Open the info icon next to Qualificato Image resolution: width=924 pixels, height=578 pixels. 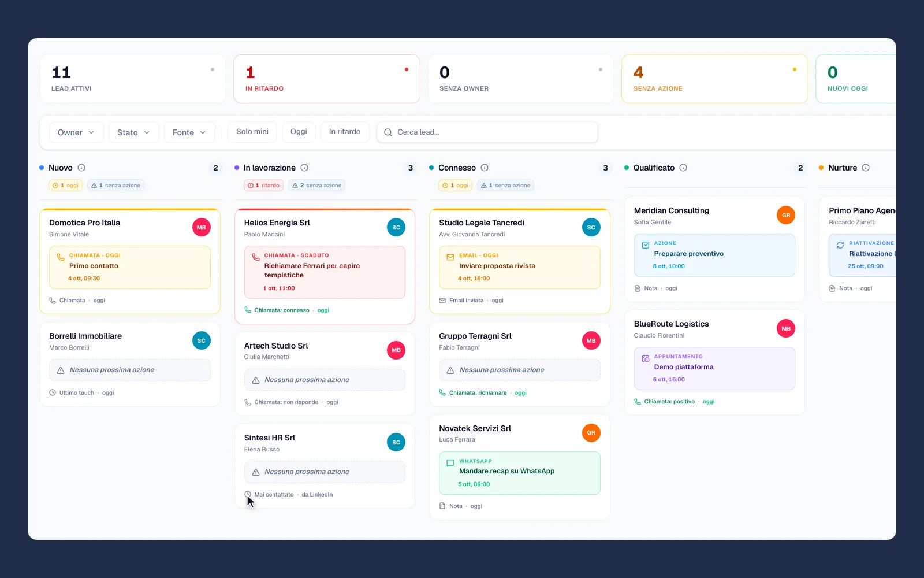pos(683,168)
